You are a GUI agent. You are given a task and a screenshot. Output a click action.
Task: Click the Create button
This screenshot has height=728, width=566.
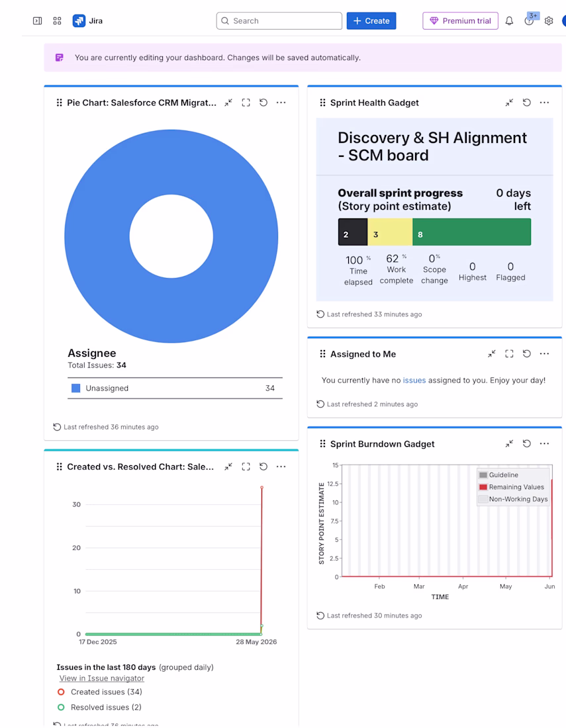[x=371, y=21]
